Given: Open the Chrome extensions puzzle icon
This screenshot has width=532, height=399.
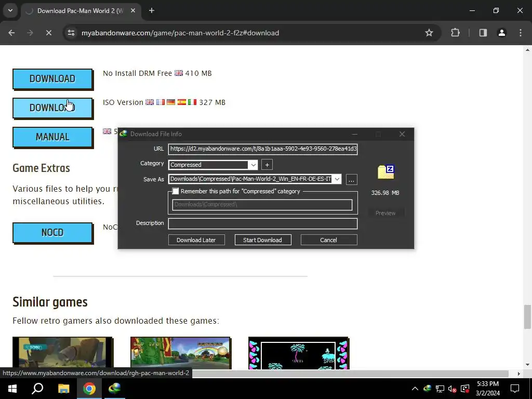Looking at the screenshot, I should (x=455, y=33).
